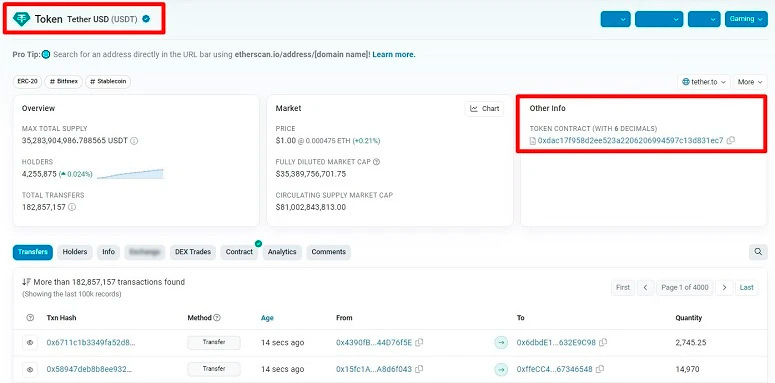
Task: Click the green checkmark badge on the Contract tab
Action: coord(258,243)
